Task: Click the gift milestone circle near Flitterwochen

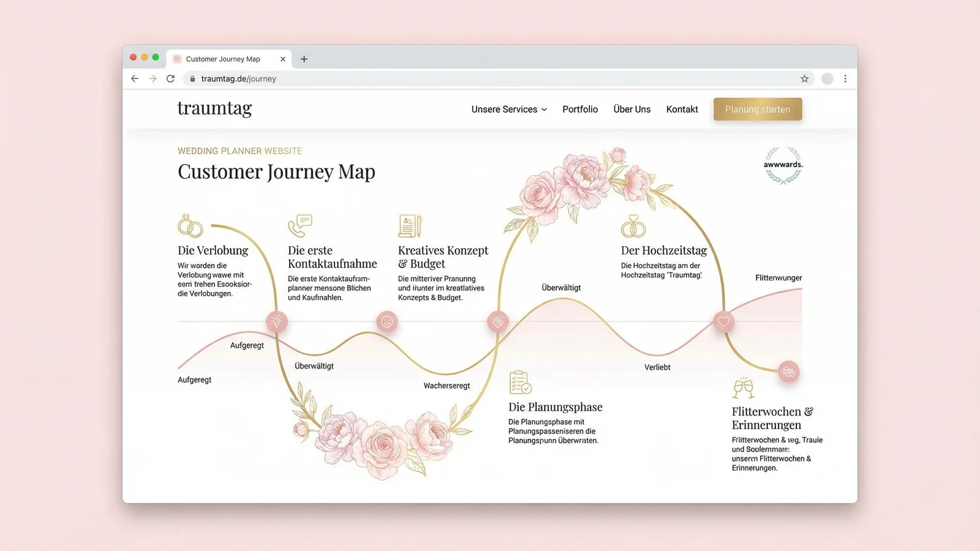Action: 788,371
